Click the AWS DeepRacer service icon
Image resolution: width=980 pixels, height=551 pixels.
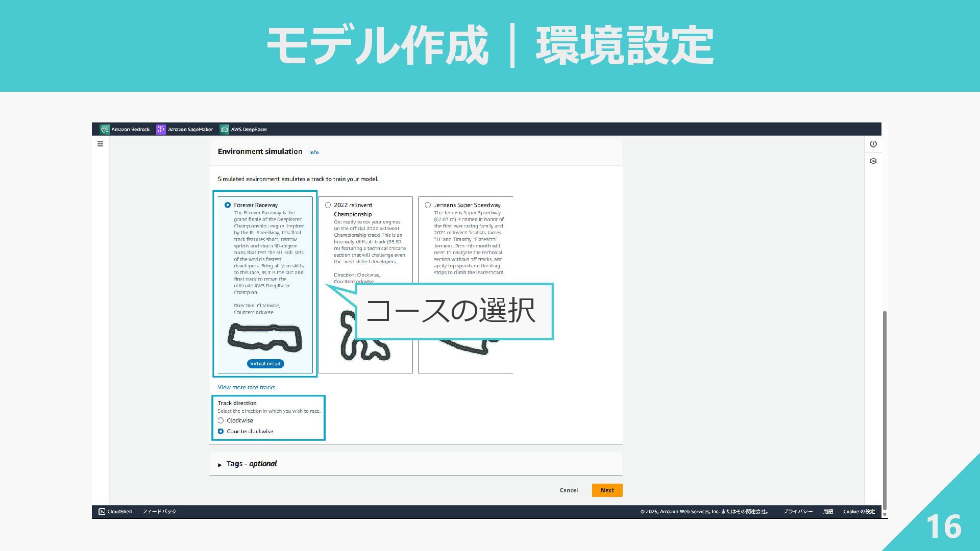click(224, 130)
